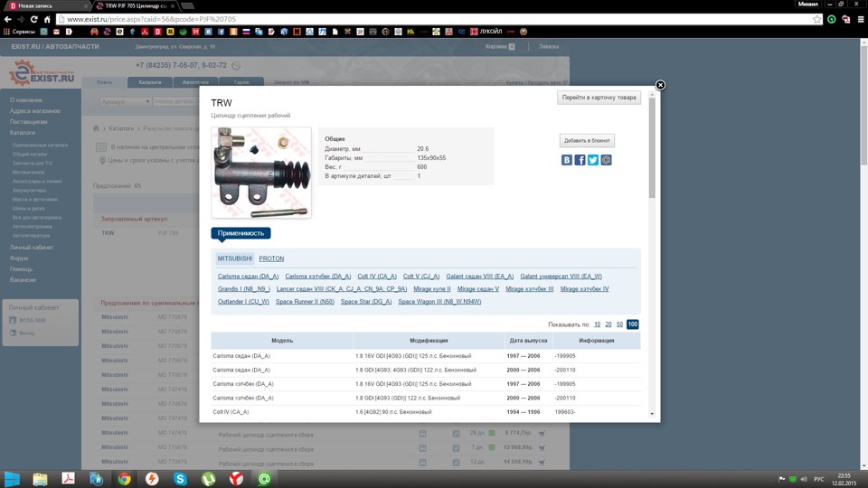Open Корзина link in page header
The height and width of the screenshot is (488, 868).
click(x=500, y=46)
